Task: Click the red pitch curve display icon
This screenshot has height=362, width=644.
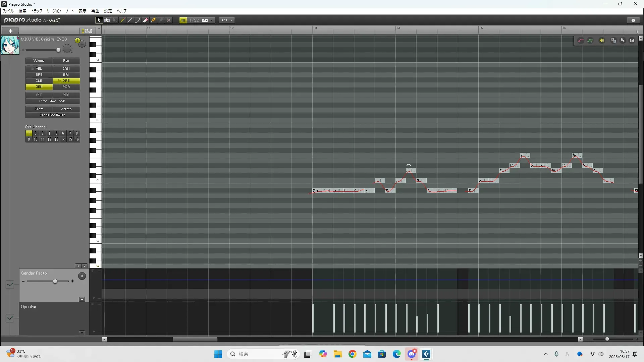Action: [581, 41]
